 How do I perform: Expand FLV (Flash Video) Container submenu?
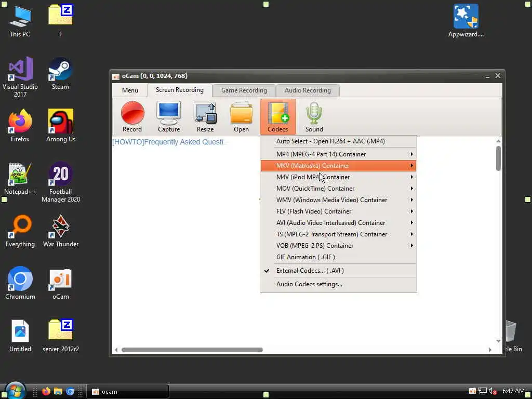click(338, 211)
